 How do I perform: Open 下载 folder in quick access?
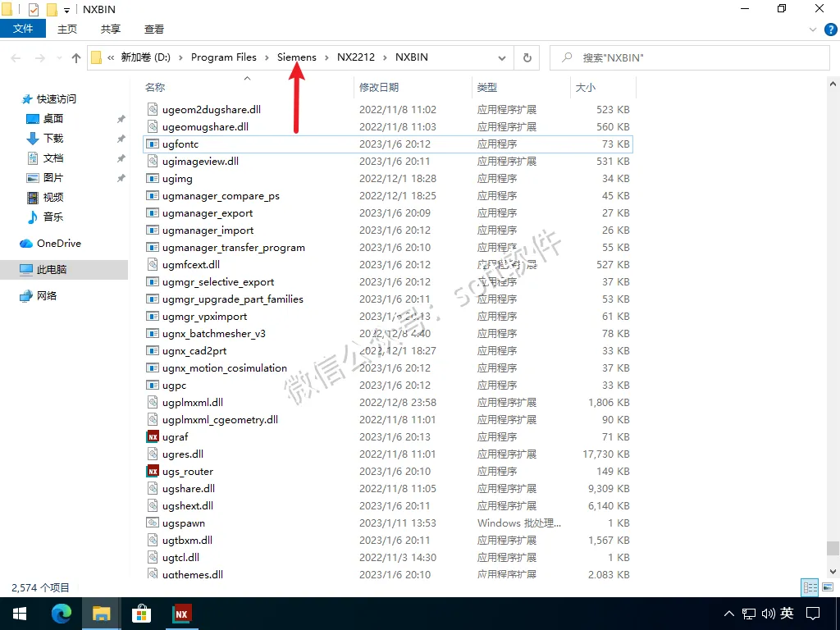[x=53, y=138]
